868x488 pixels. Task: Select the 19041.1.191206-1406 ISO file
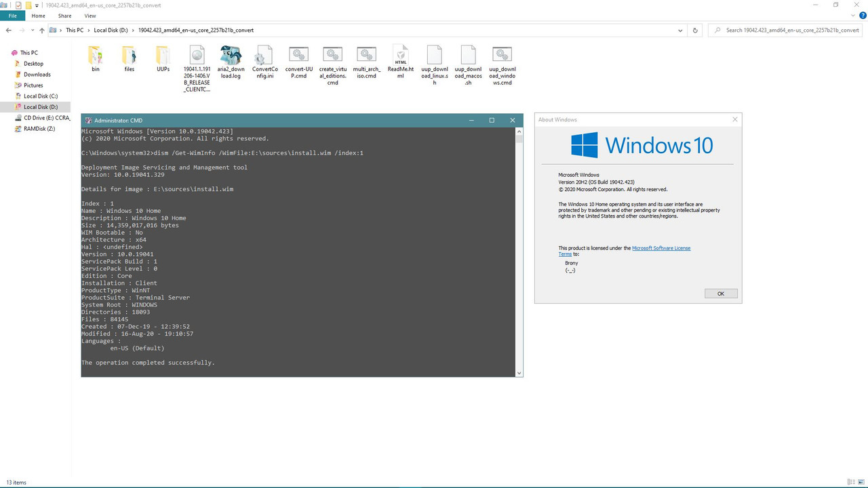(x=197, y=68)
